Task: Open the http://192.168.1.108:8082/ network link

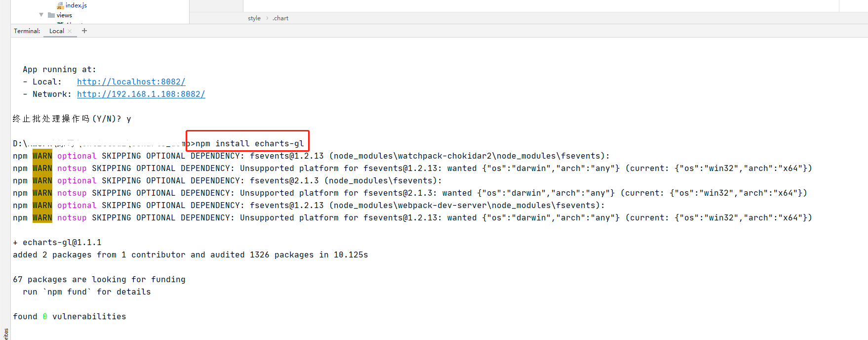Action: click(141, 94)
